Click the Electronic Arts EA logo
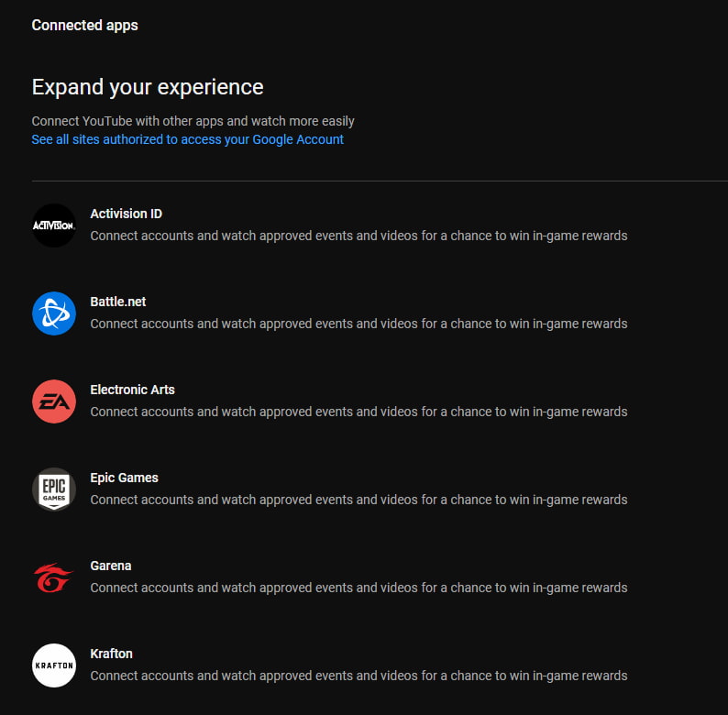Viewport: 728px width, 715px height. tap(54, 401)
